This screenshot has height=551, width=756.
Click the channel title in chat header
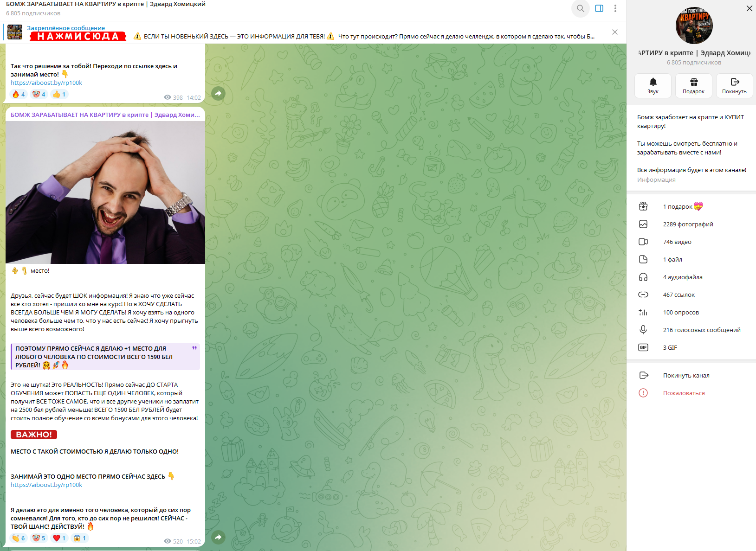point(106,4)
